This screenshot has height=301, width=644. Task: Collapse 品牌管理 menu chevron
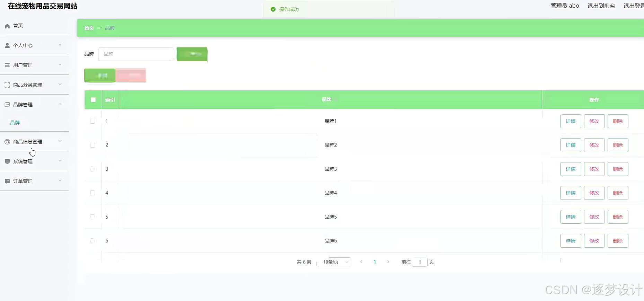pos(60,104)
